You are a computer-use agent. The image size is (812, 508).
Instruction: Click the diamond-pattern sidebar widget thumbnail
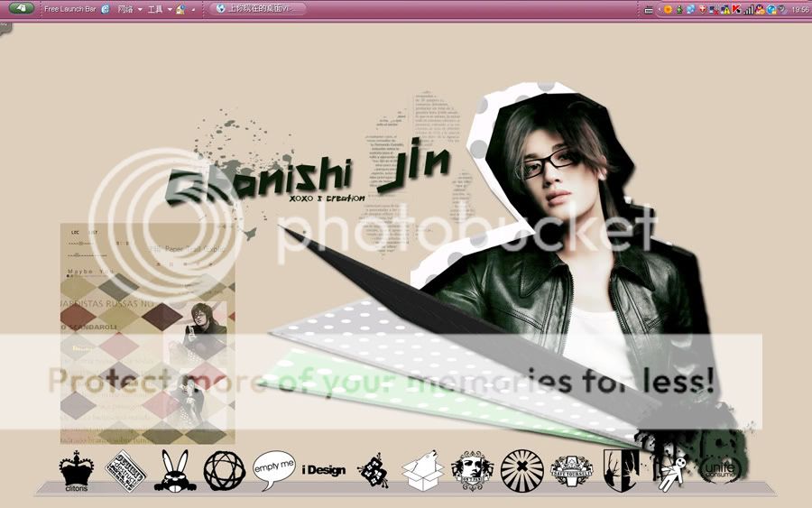(x=147, y=334)
